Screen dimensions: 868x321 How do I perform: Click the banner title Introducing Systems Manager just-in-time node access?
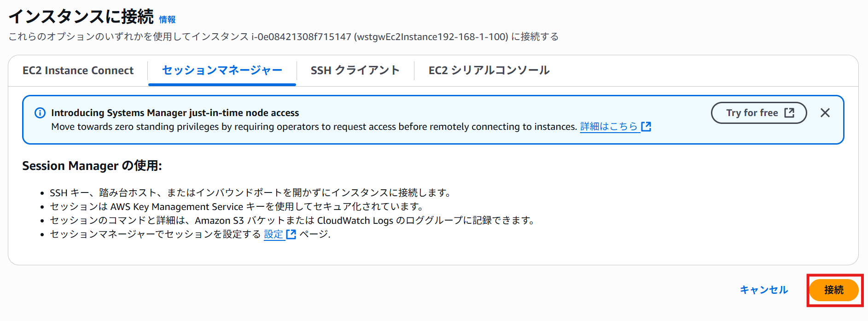[175, 113]
